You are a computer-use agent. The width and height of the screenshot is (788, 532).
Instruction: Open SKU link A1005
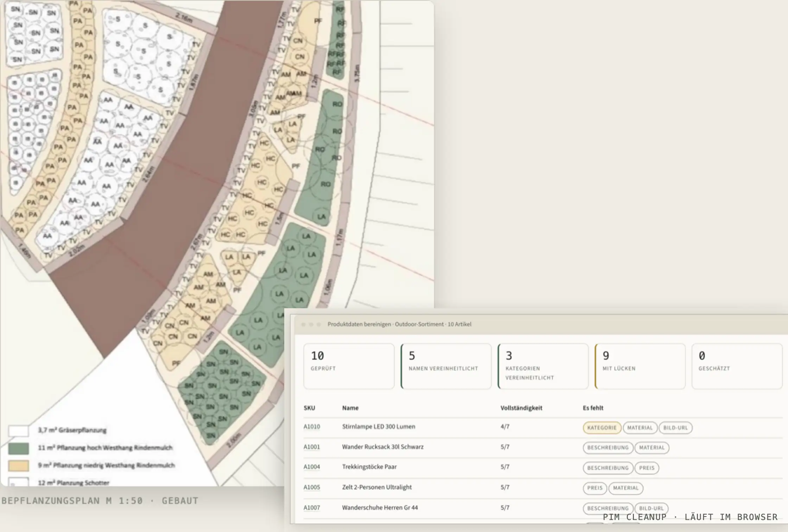click(312, 487)
